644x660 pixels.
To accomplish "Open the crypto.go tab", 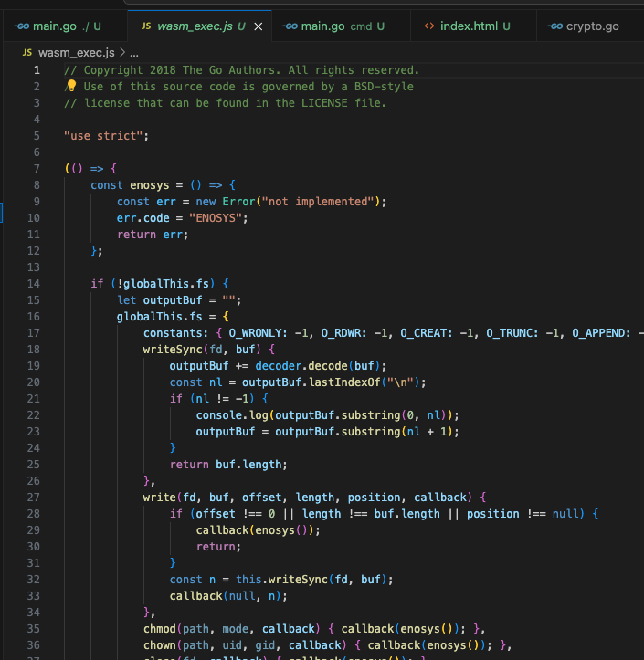I will [x=592, y=26].
